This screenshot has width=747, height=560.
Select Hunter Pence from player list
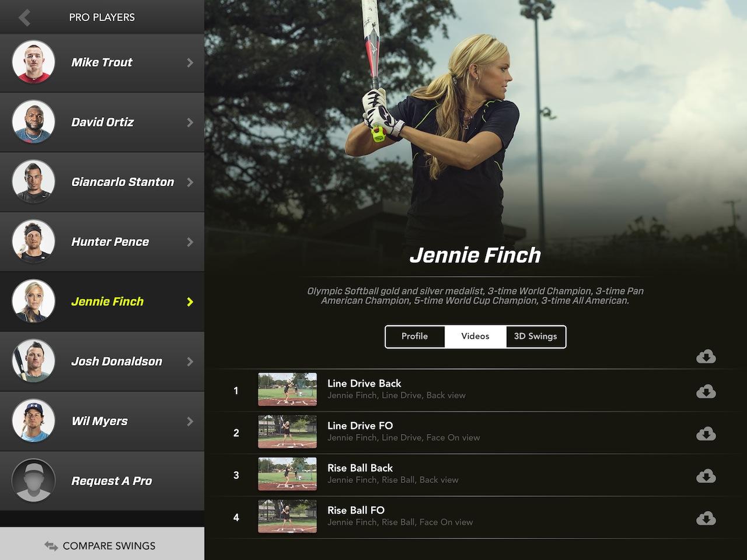pos(110,242)
